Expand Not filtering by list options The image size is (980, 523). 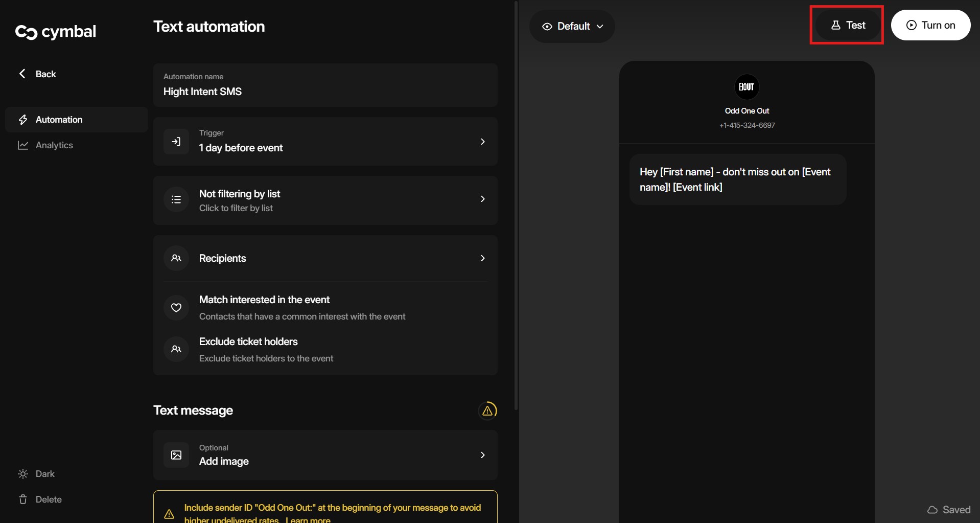482,199
